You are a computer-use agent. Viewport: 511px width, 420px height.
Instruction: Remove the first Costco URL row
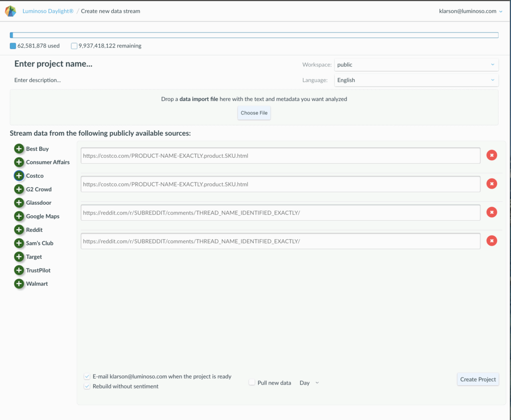coord(492,155)
